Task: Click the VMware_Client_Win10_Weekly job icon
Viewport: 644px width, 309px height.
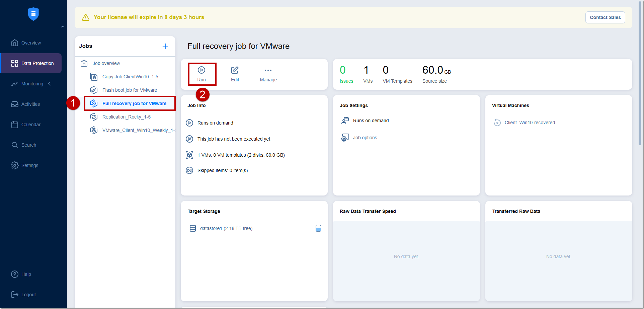Action: pyautogui.click(x=94, y=130)
